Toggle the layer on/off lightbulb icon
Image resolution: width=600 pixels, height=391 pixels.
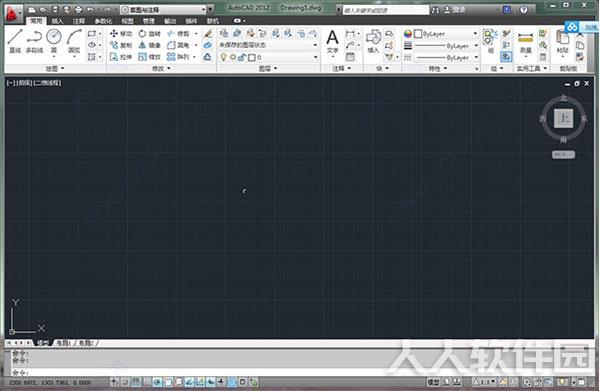(x=223, y=57)
